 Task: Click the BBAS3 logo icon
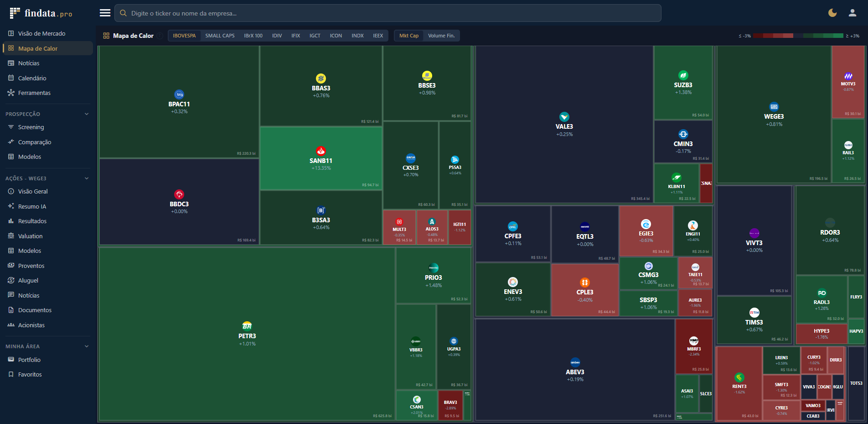click(x=321, y=79)
